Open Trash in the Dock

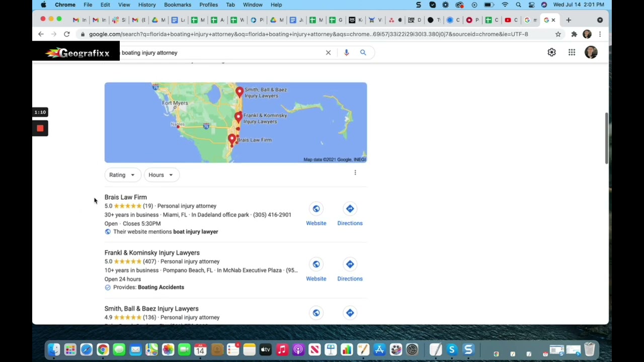pyautogui.click(x=590, y=349)
